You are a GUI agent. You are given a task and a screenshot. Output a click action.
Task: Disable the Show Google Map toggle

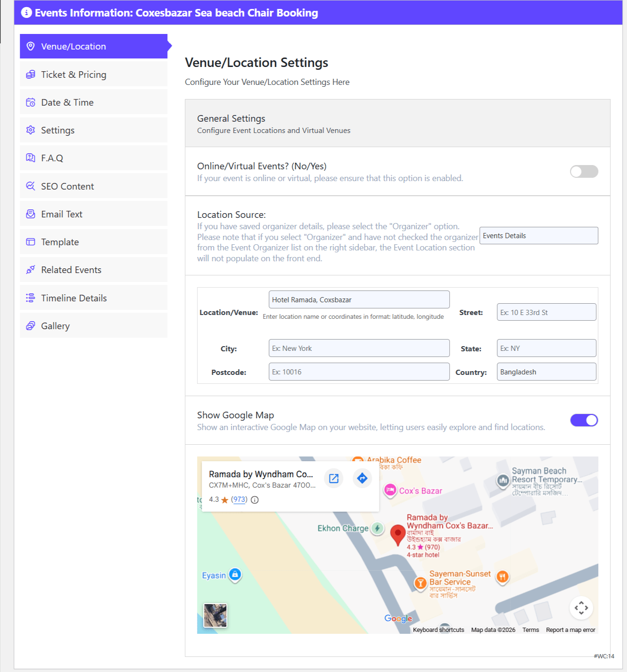pyautogui.click(x=584, y=420)
